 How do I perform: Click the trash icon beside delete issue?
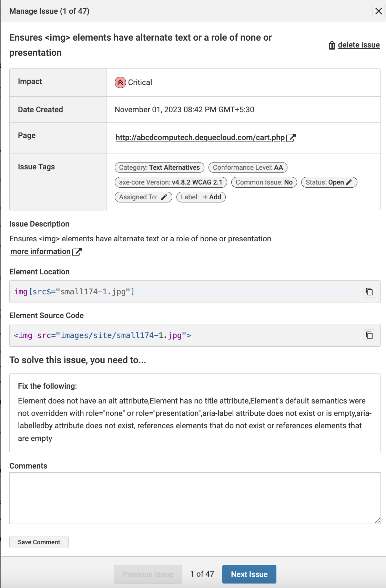[332, 45]
